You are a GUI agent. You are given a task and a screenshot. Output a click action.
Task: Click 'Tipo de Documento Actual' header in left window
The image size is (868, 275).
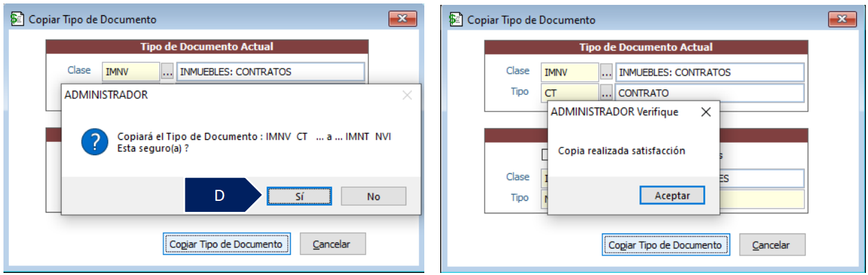coord(207,46)
